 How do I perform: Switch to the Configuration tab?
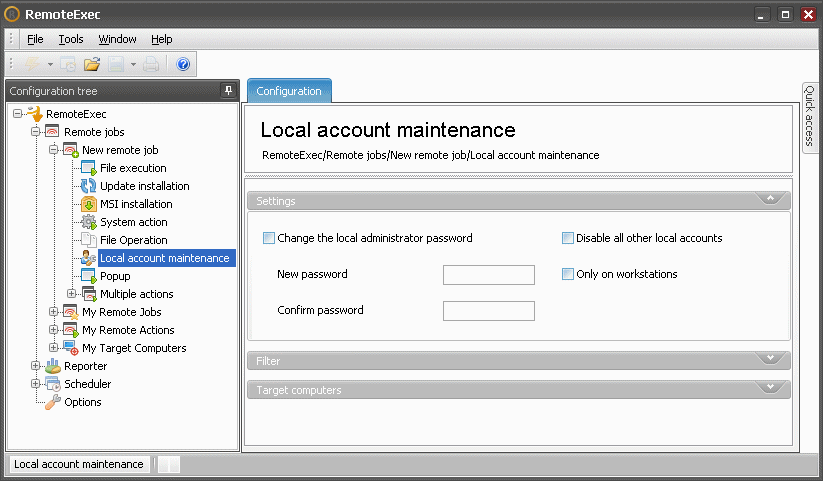(289, 91)
